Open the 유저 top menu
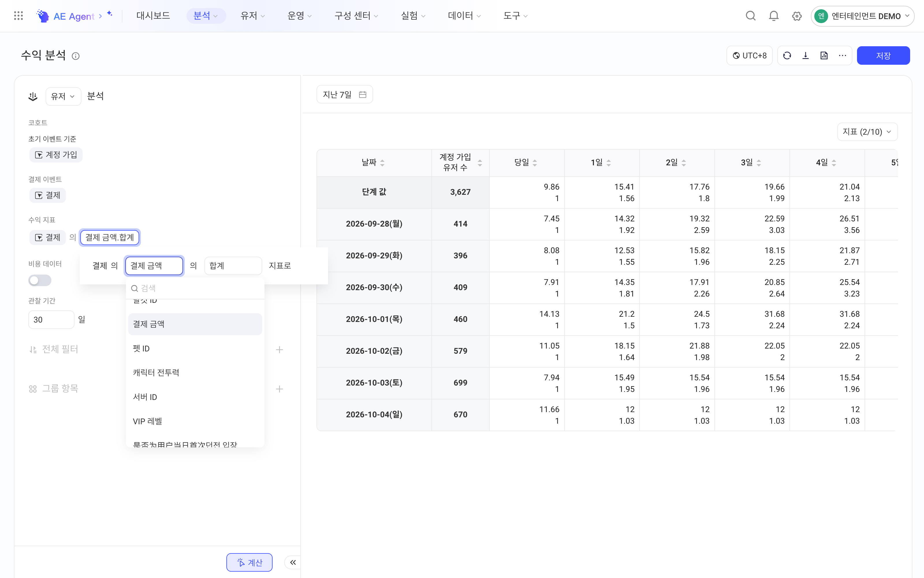 (252, 16)
